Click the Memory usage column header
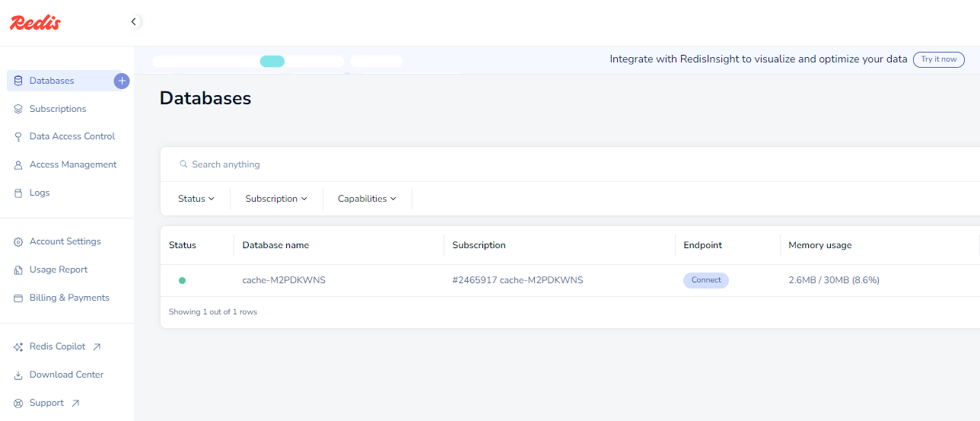 point(820,245)
